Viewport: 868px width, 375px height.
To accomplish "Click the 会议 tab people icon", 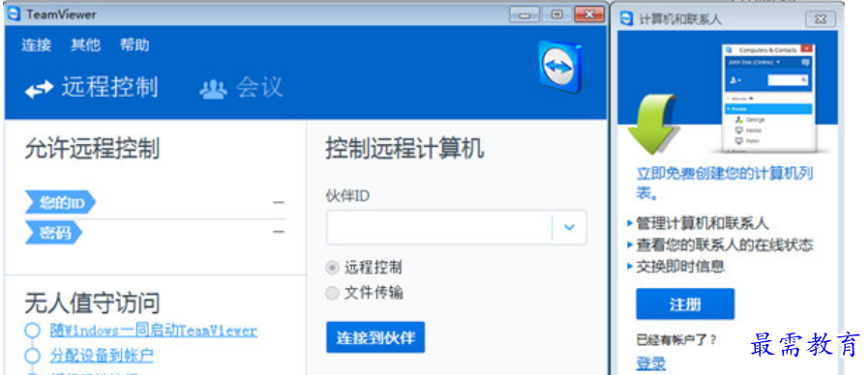I will pyautogui.click(x=213, y=89).
